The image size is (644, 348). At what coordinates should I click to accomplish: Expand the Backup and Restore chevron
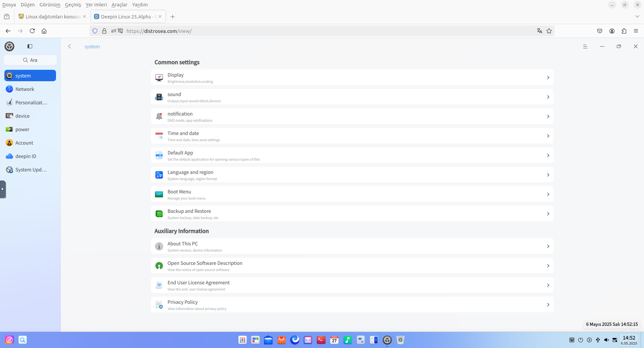(x=548, y=214)
